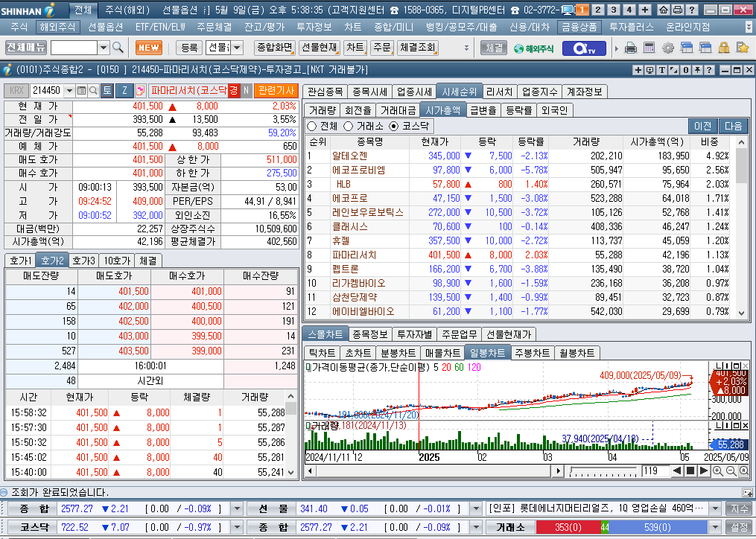Toggle price moving average indicator checkbox
The width and height of the screenshot is (756, 539).
(308, 367)
